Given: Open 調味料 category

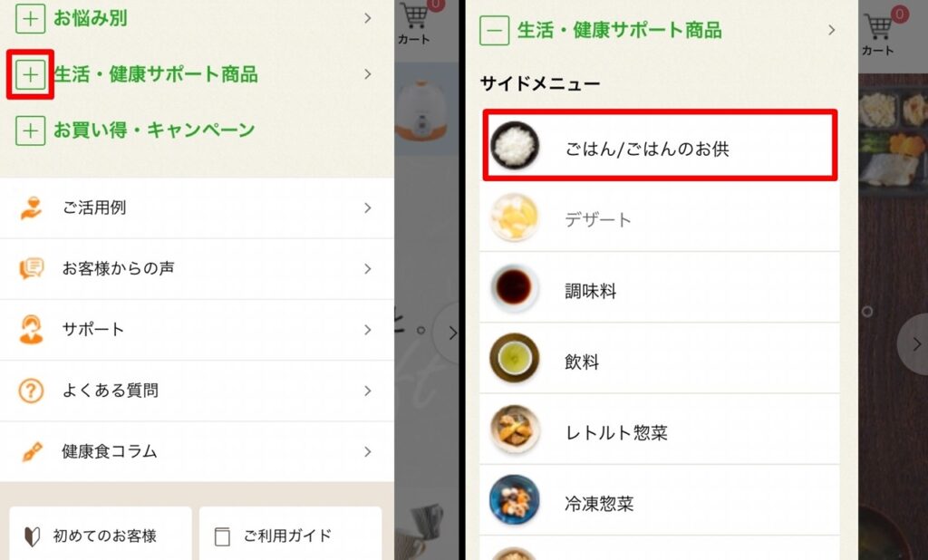Looking at the screenshot, I should (x=660, y=291).
